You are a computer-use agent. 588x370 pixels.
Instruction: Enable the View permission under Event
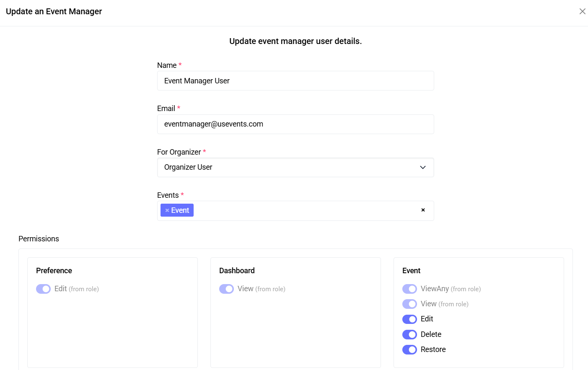(409, 304)
